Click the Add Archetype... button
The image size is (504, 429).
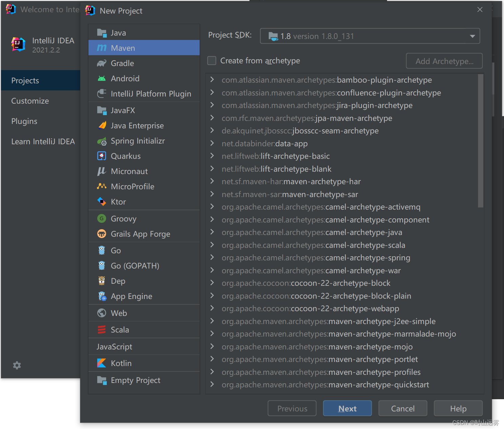click(444, 61)
